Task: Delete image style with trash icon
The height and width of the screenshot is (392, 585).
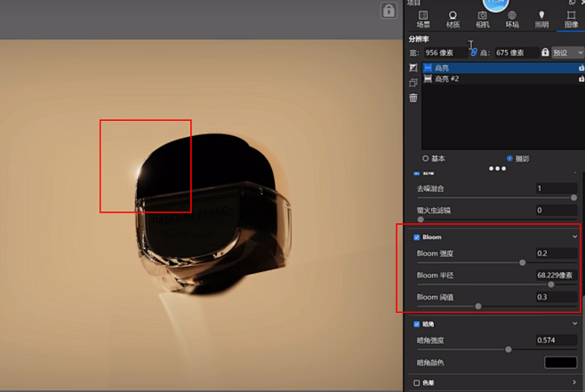Action: tap(413, 98)
